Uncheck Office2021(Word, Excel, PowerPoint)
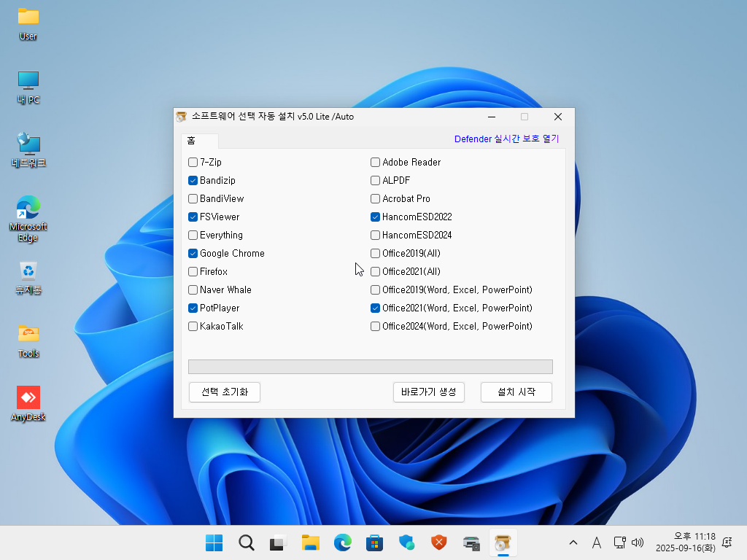747x560 pixels. tap(376, 308)
